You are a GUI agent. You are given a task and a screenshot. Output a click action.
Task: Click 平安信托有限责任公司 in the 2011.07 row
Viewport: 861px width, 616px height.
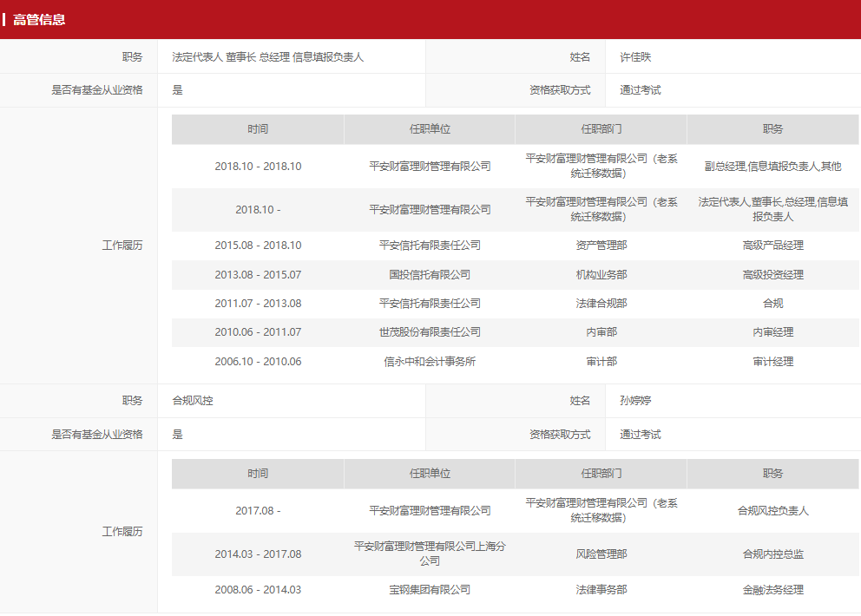tap(430, 304)
